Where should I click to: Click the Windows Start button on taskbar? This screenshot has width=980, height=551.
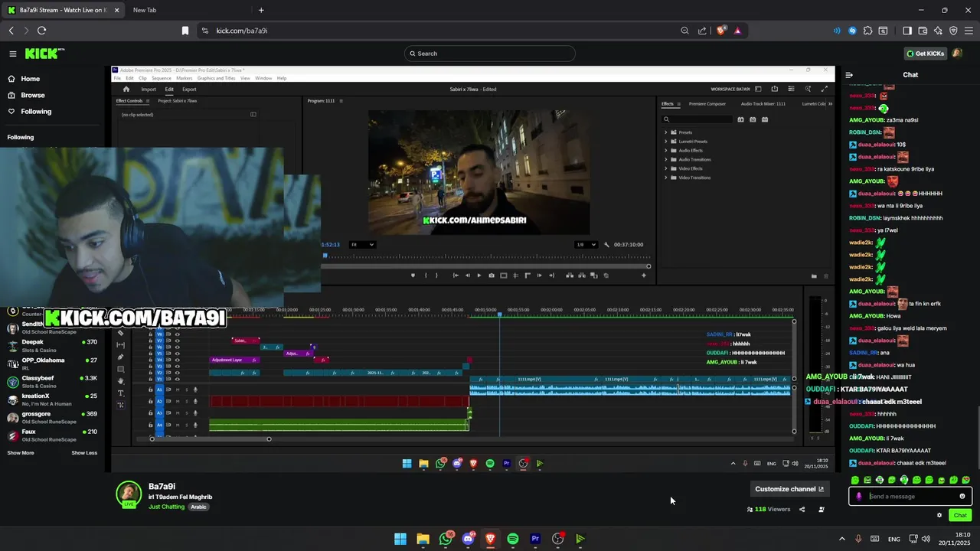pyautogui.click(x=400, y=539)
